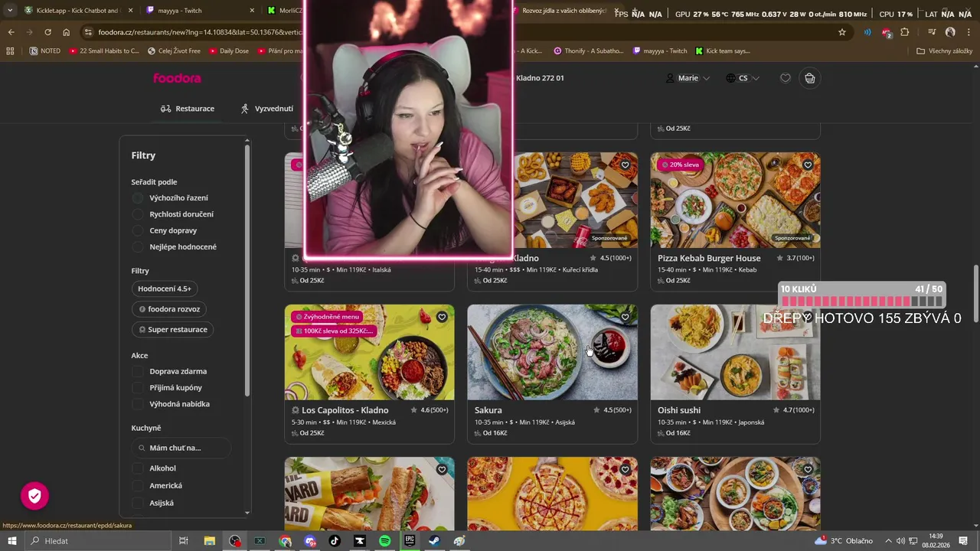Open the Všechny záložky bookmarks folder

click(x=944, y=51)
